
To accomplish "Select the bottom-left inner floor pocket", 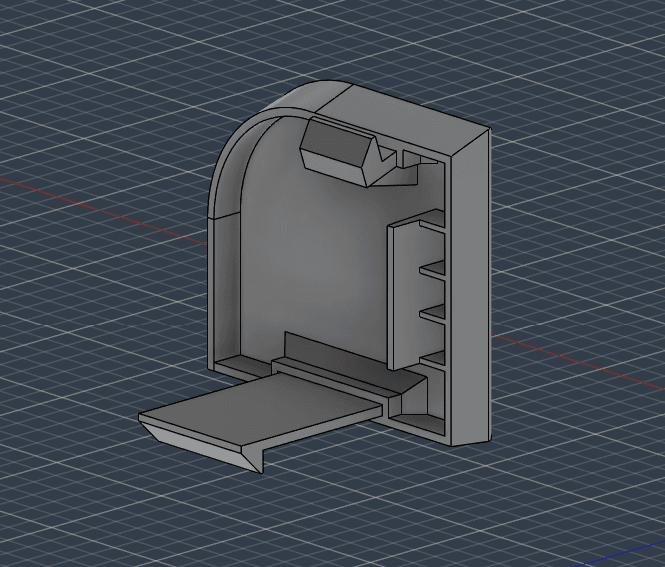I will 242,366.
